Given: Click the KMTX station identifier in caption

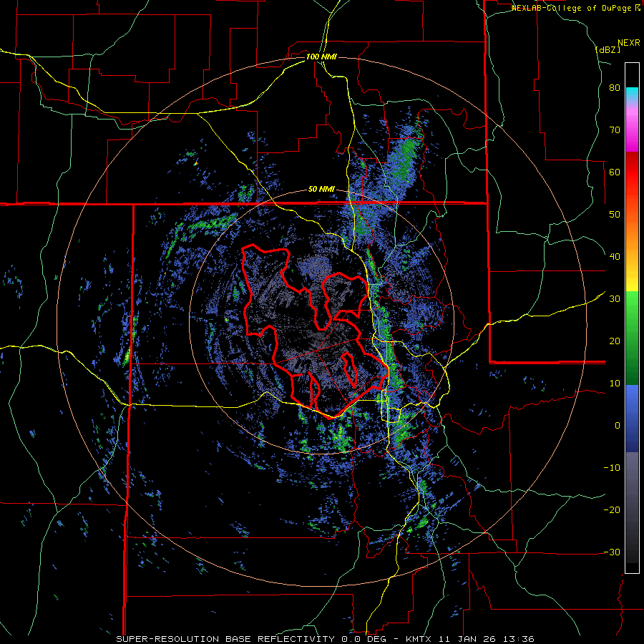Looking at the screenshot, I should point(420,639).
